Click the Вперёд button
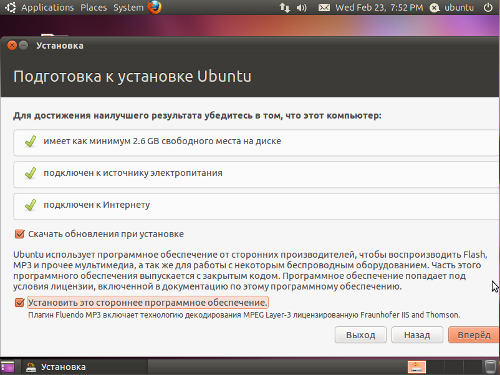This screenshot has width=500, height=375. pyautogui.click(x=474, y=335)
